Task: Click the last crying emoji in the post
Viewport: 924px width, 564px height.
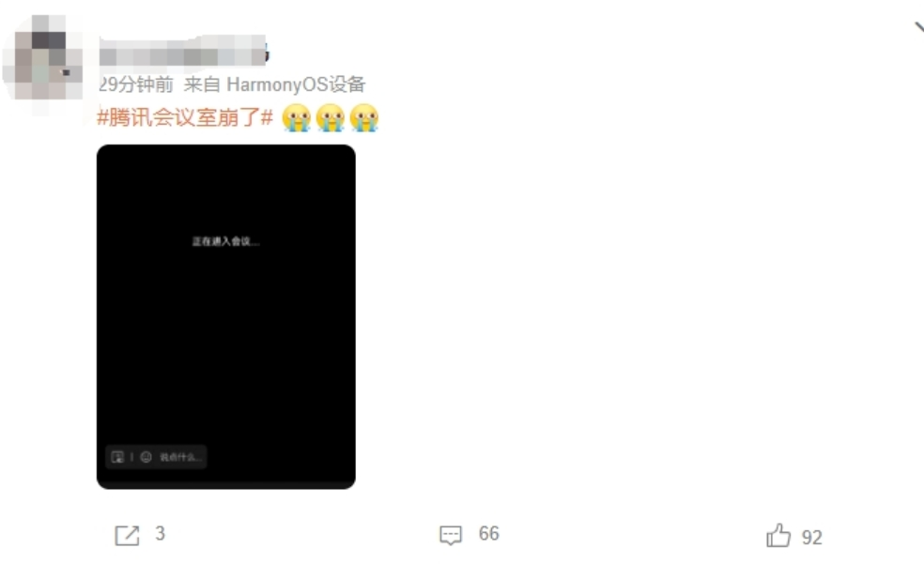Action: (x=364, y=117)
